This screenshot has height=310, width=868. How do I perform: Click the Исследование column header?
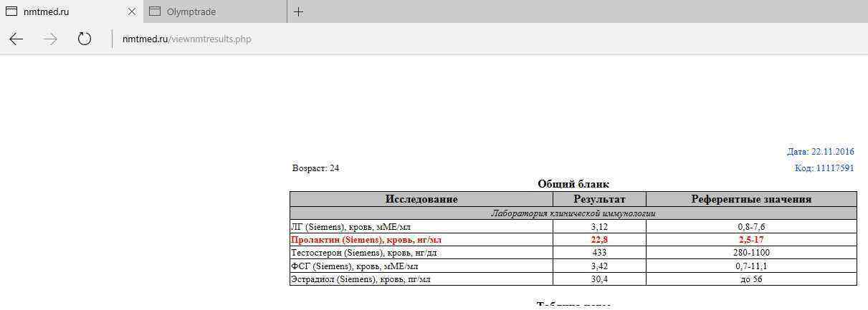[x=421, y=199]
